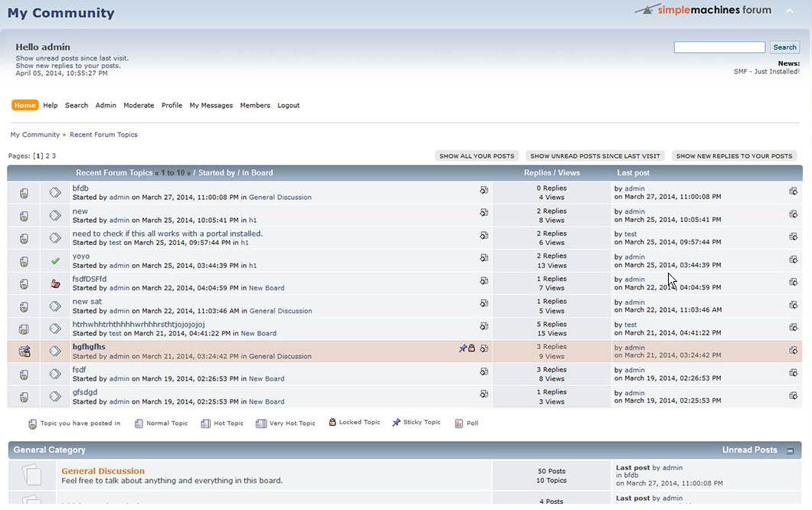The image size is (812, 510).
Task: Open the Moderate menu item
Action: 139,105
